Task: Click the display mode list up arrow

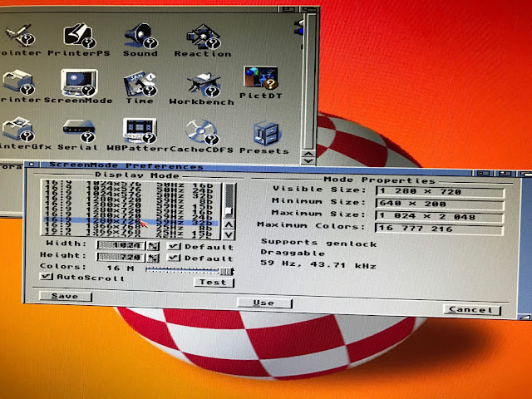Action: 229,224
